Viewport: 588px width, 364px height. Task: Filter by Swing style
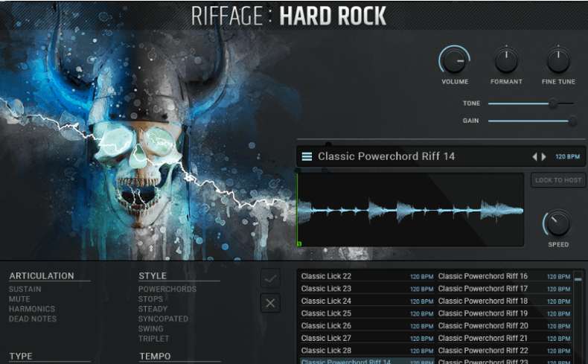click(151, 329)
